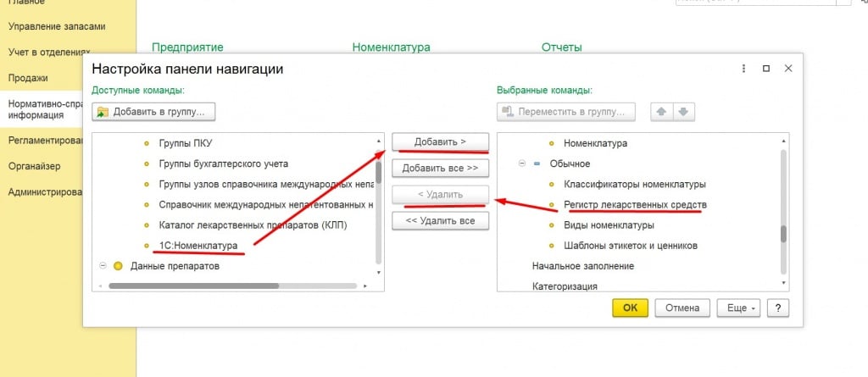Open the 'Еще' dropdown menu
The image size is (868, 377).
coord(738,308)
